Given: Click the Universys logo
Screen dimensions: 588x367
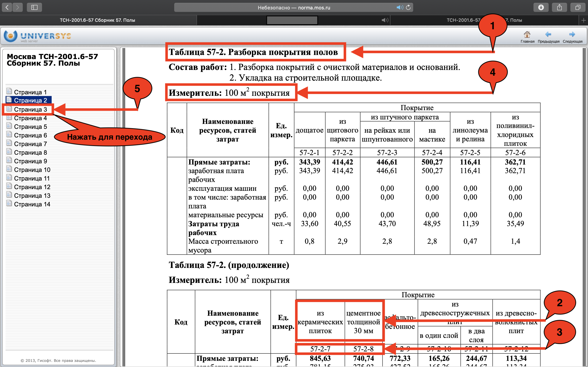Looking at the screenshot, I should [38, 36].
